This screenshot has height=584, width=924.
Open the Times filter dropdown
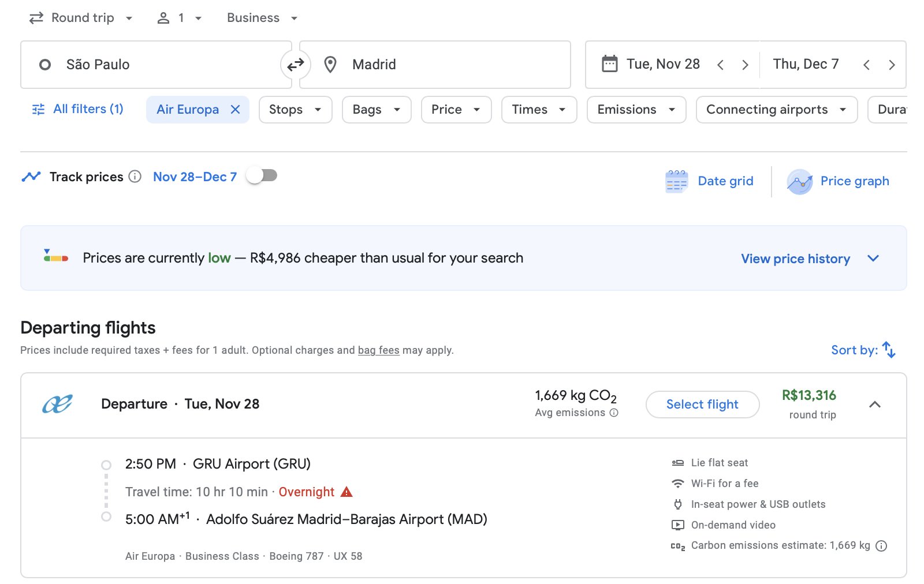[x=539, y=110]
